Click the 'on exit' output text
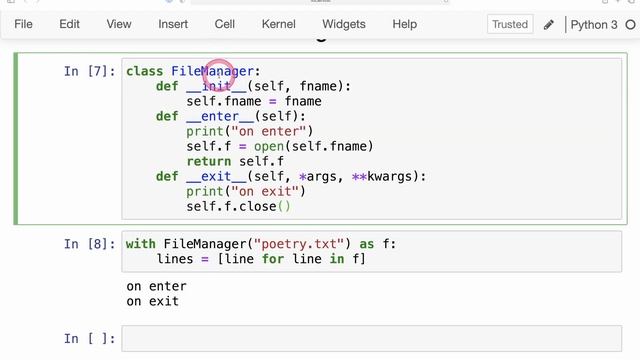Image resolution: width=640 pixels, height=360 pixels. [153, 301]
